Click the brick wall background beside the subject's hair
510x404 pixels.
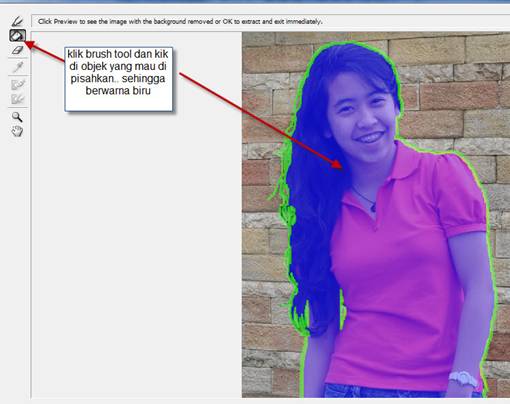coord(263,133)
